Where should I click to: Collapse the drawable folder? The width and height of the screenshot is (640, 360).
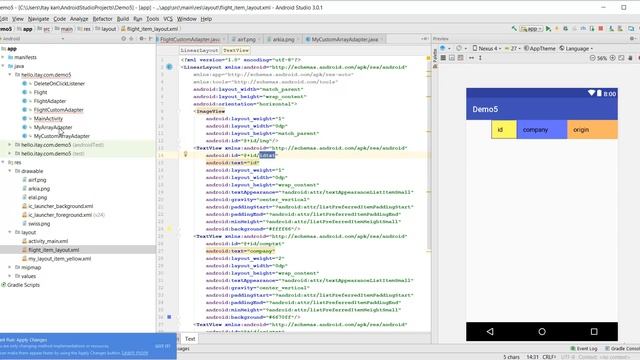coord(10,171)
